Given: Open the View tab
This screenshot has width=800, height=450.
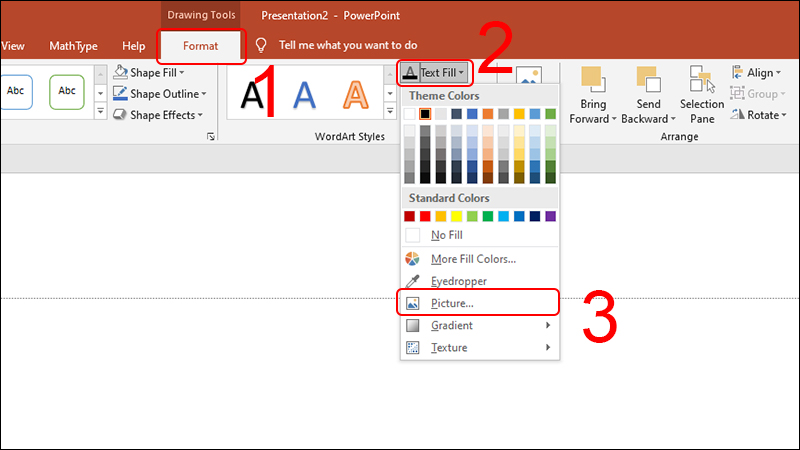Looking at the screenshot, I should [x=13, y=46].
